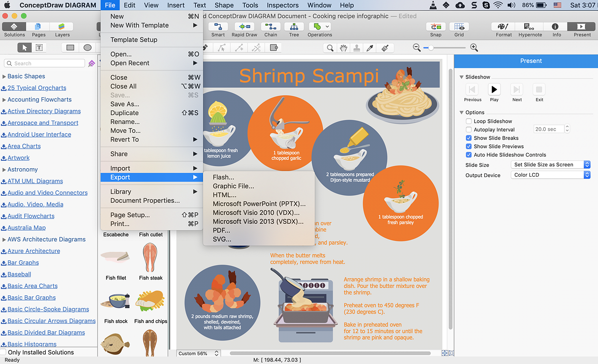The width and height of the screenshot is (598, 364).
Task: Choose PDF... from Export submenu
Action: (x=221, y=230)
